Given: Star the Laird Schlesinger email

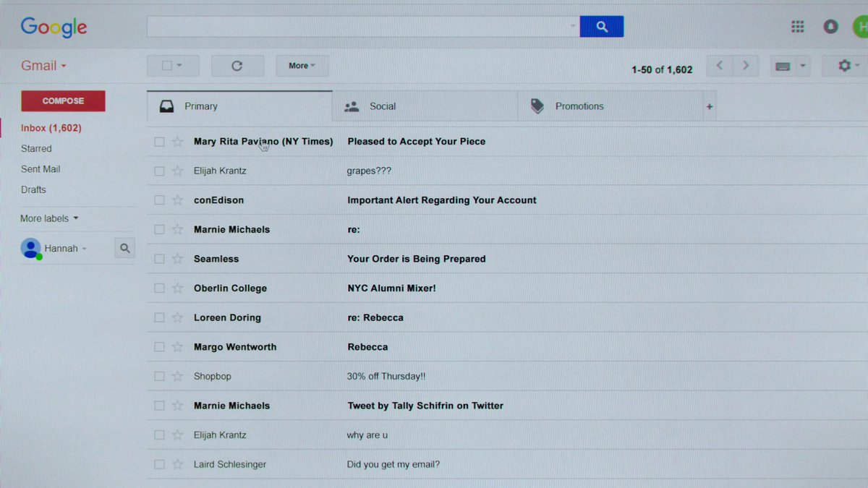Looking at the screenshot, I should 177,464.
